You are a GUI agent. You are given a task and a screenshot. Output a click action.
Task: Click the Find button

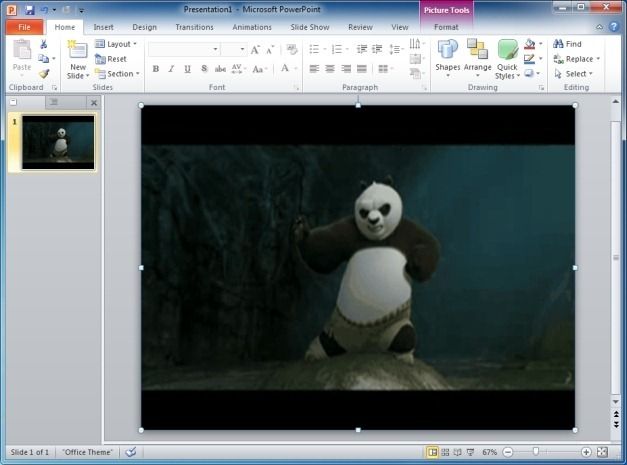567,44
